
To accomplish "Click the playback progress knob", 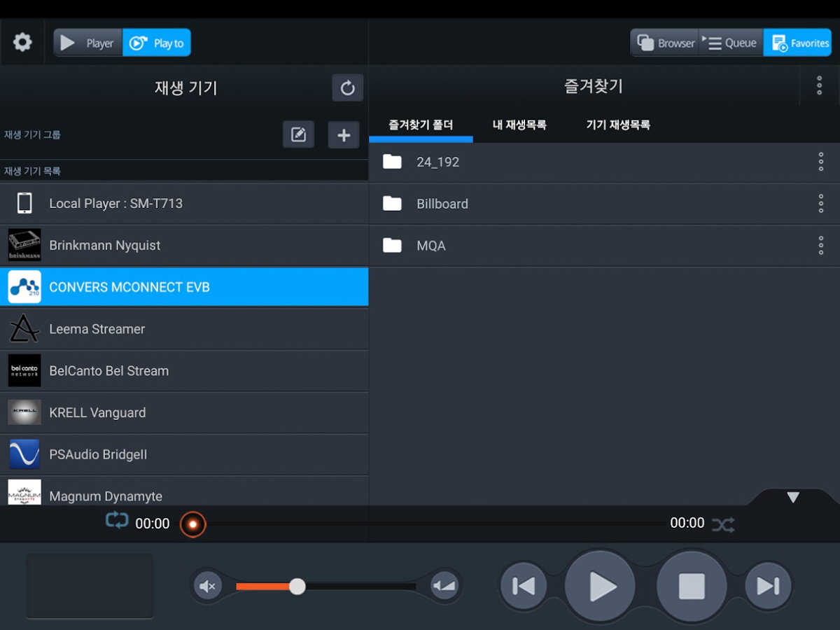I will coord(192,524).
